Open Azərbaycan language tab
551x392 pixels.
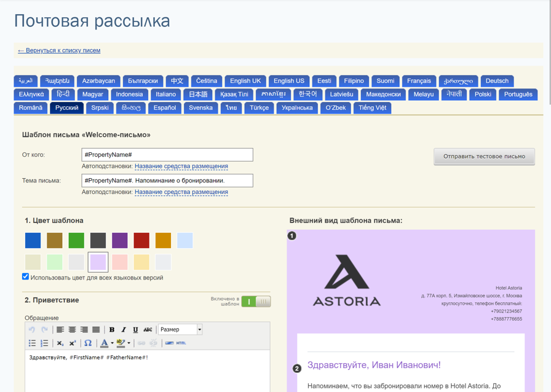click(98, 80)
